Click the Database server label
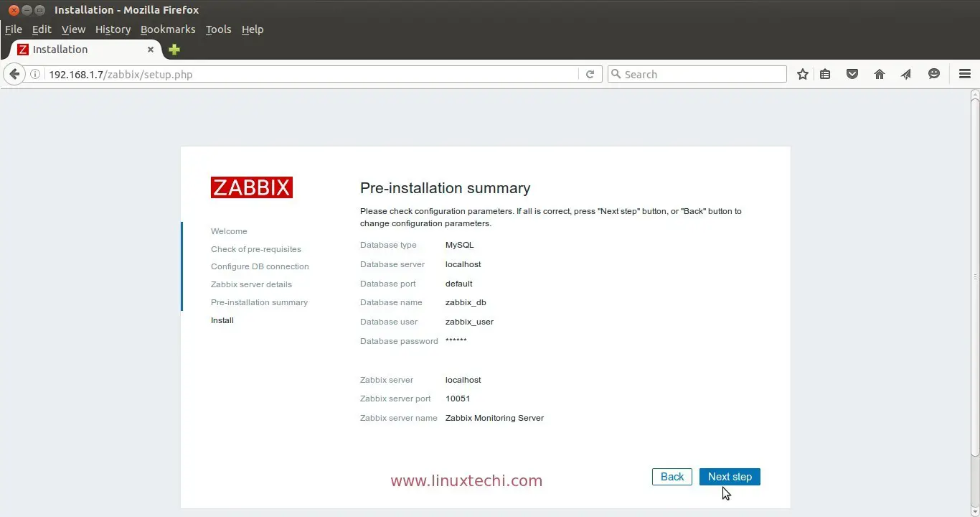The height and width of the screenshot is (517, 980). click(392, 264)
